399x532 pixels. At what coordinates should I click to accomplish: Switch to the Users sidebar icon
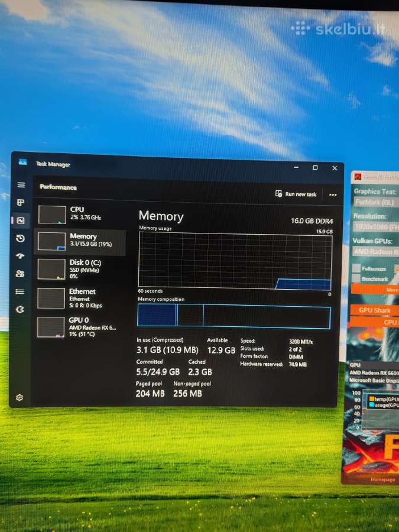pos(20,274)
